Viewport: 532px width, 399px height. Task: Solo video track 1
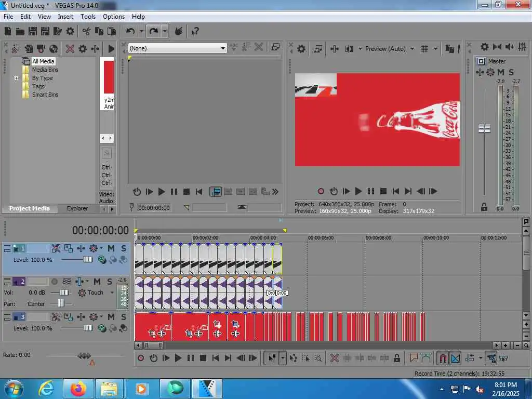point(124,248)
